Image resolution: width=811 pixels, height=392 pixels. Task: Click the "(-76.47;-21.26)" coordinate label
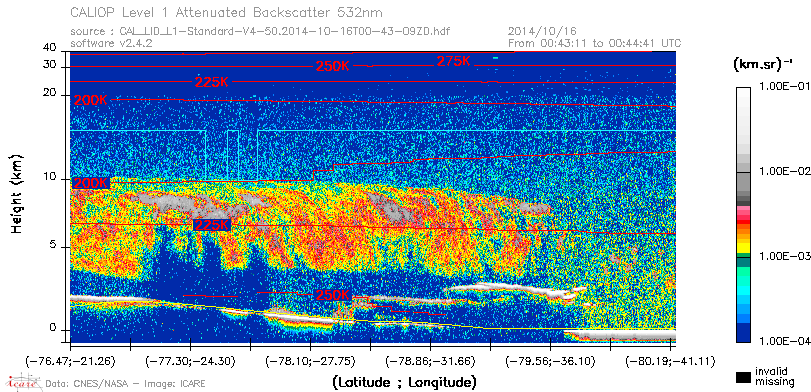point(71,360)
